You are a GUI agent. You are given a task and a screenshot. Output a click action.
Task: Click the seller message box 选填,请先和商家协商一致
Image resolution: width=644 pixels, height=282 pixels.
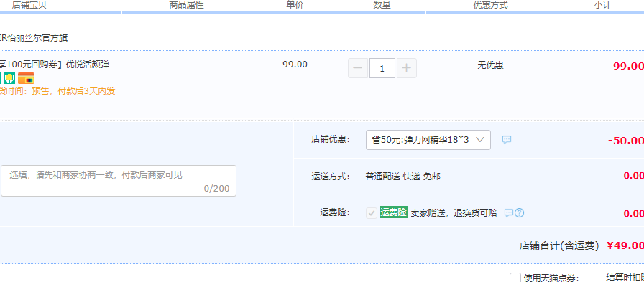(119, 181)
